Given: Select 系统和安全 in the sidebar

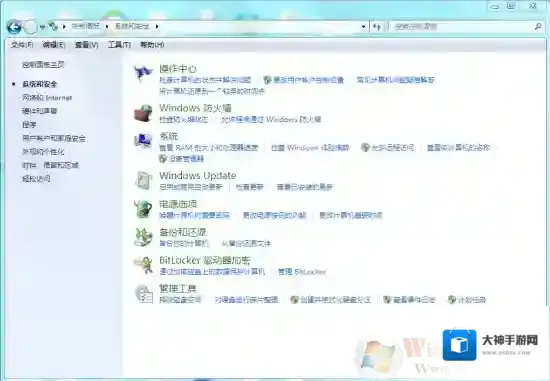Looking at the screenshot, I should (x=40, y=84).
